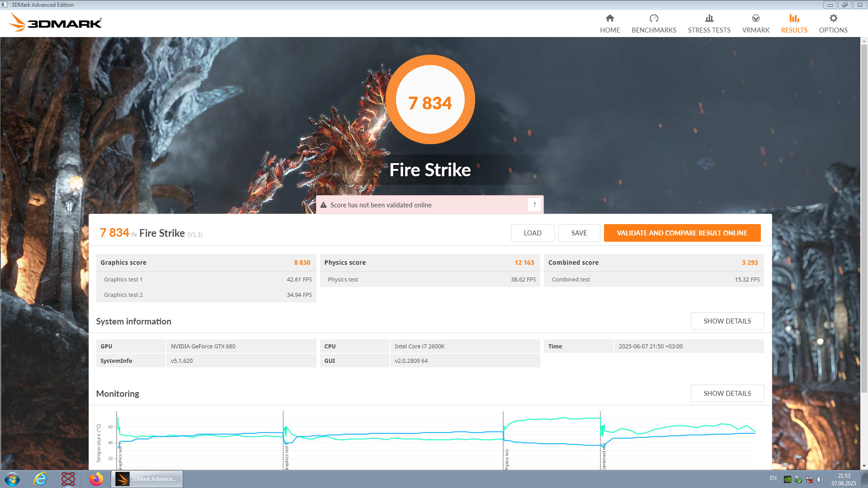Show details for Monitoring

(727, 394)
